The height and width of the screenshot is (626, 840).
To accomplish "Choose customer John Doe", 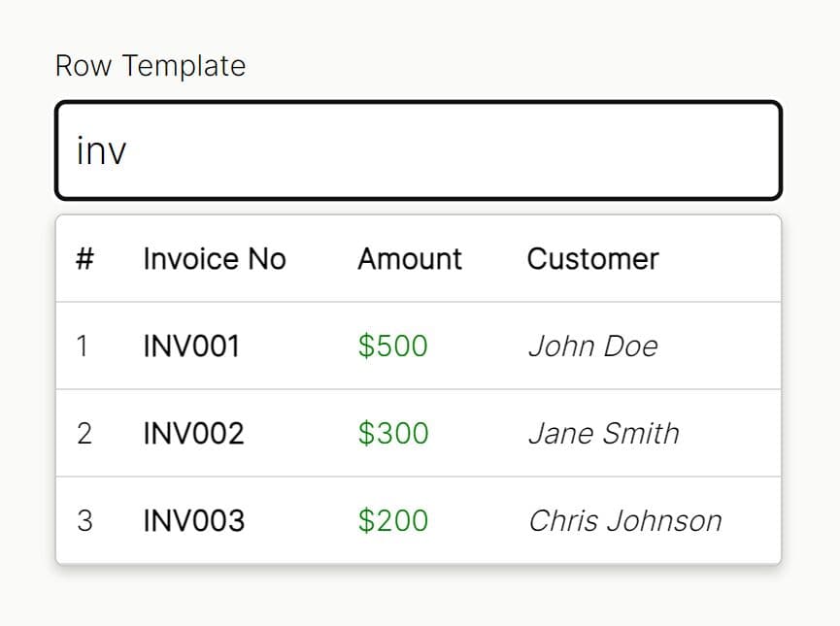I will pos(592,346).
